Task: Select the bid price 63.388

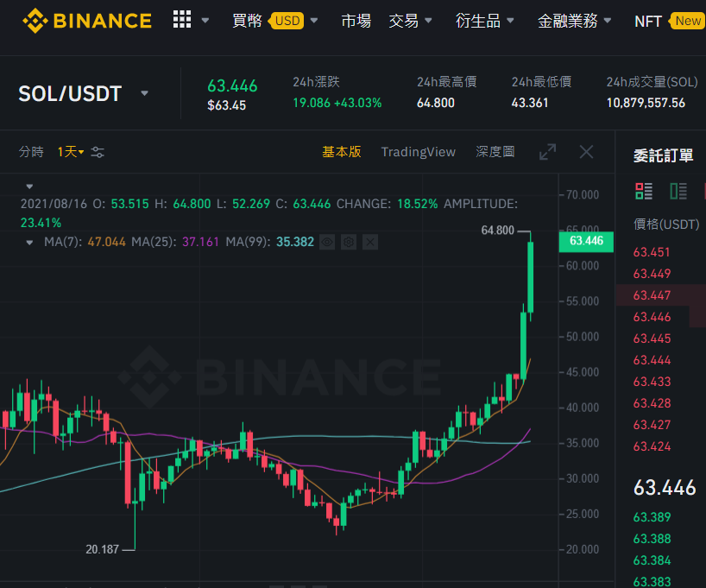Action: coord(652,539)
